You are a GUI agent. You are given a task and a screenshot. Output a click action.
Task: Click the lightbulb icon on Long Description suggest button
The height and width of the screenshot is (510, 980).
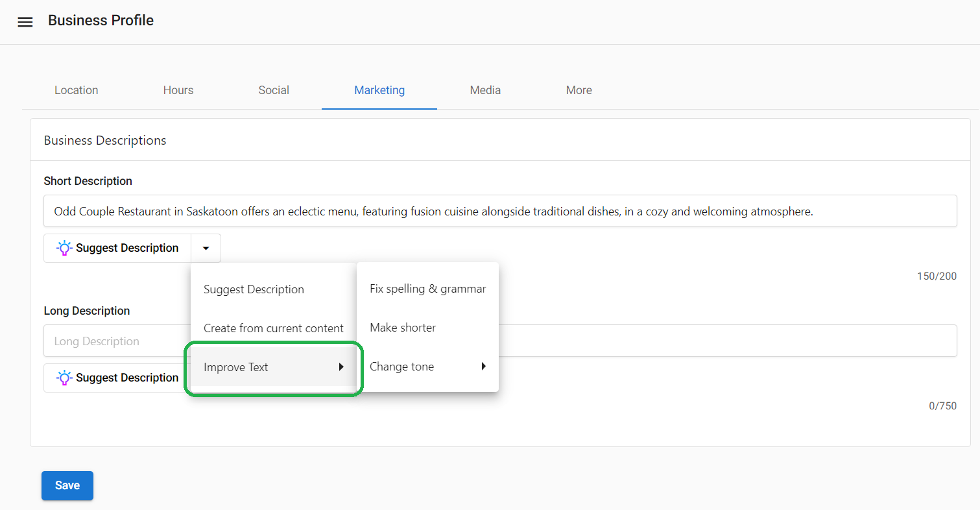click(x=64, y=378)
